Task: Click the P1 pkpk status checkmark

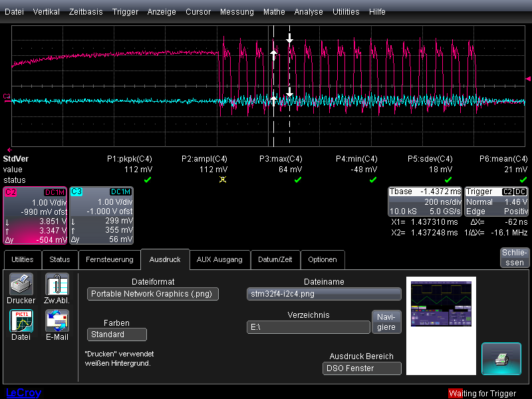Action: [x=148, y=180]
